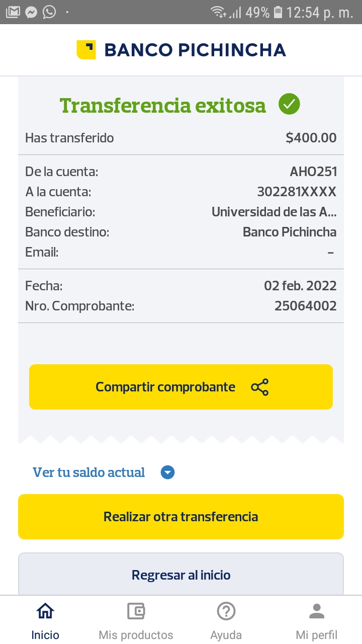Tap the Ayuda question mark icon
This screenshot has width=362, height=644.
(x=226, y=611)
